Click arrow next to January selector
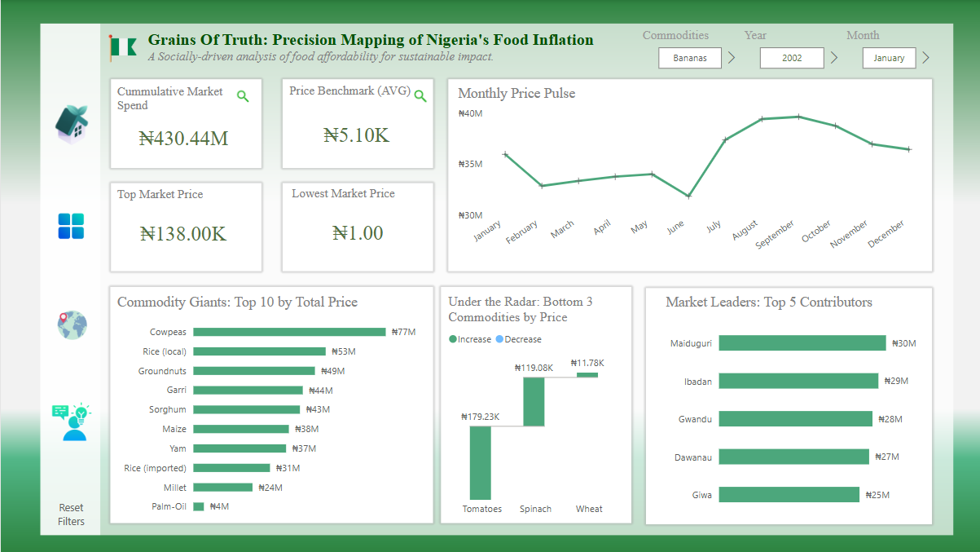 925,58
